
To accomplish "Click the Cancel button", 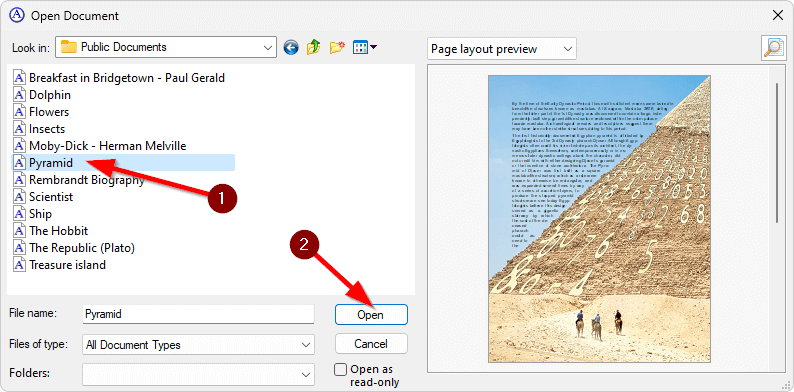I will coord(371,344).
